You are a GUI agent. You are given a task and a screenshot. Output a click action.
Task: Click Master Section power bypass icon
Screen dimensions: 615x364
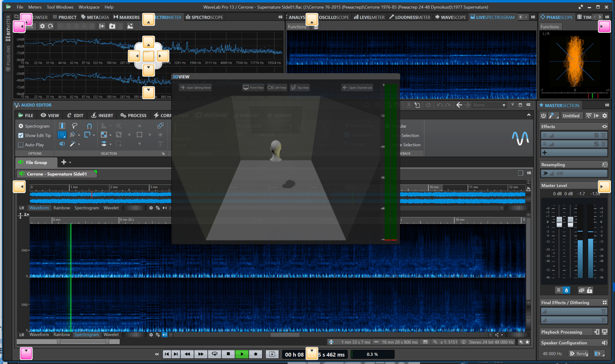pyautogui.click(x=543, y=116)
